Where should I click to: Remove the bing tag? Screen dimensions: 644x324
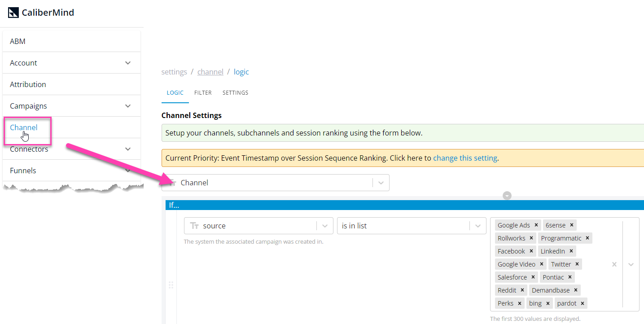coord(548,303)
